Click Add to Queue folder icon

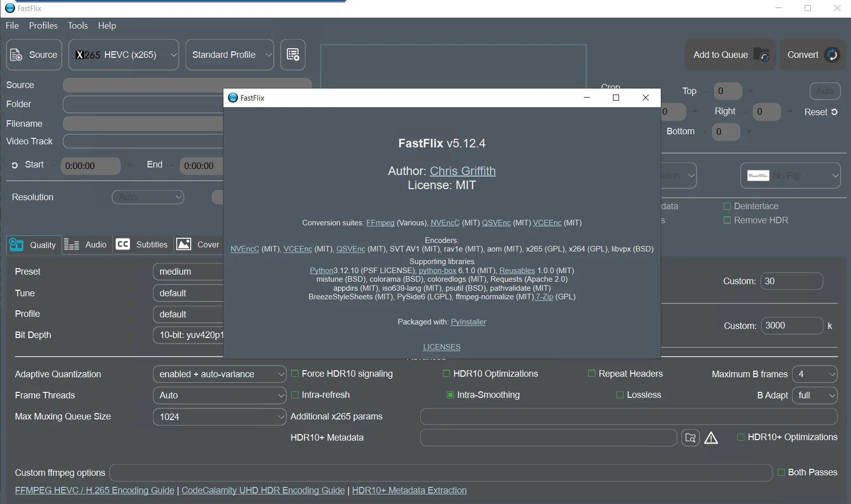762,55
